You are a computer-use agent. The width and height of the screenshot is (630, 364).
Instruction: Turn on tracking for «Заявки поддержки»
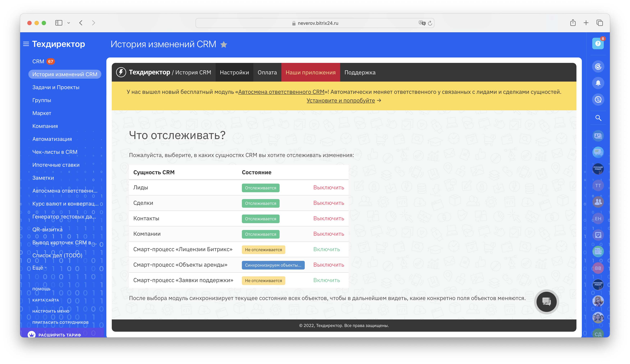point(327,280)
